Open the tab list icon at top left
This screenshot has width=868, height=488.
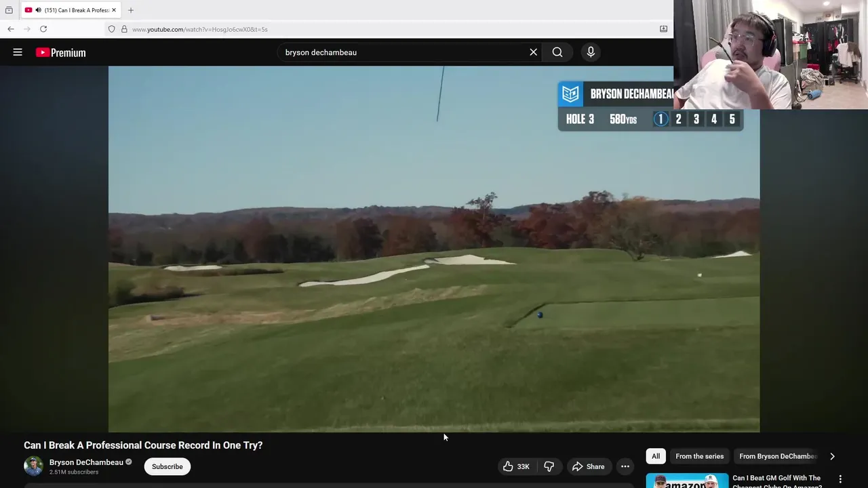pos(9,10)
